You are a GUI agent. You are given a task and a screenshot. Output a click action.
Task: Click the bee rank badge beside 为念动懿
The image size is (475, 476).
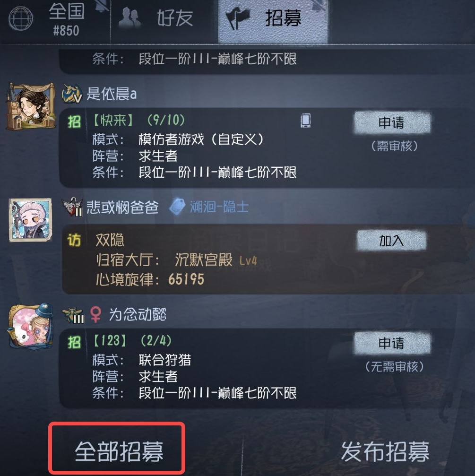coord(73,315)
